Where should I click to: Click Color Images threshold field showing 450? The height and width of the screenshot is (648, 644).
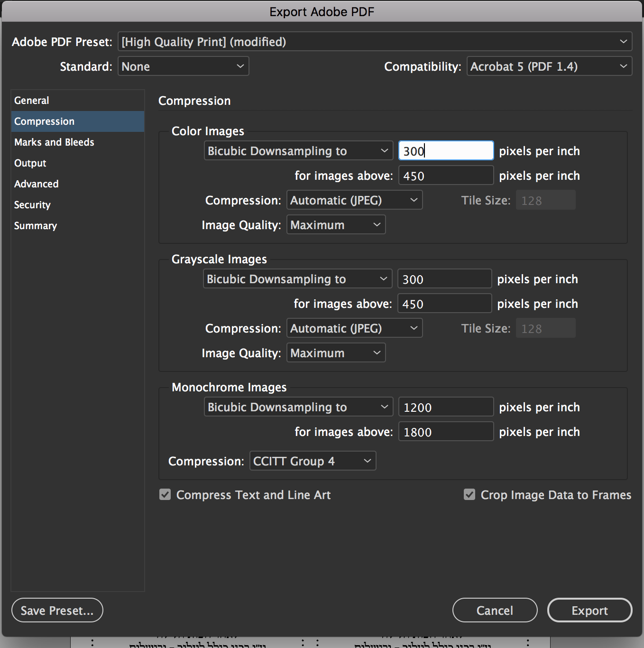point(446,176)
